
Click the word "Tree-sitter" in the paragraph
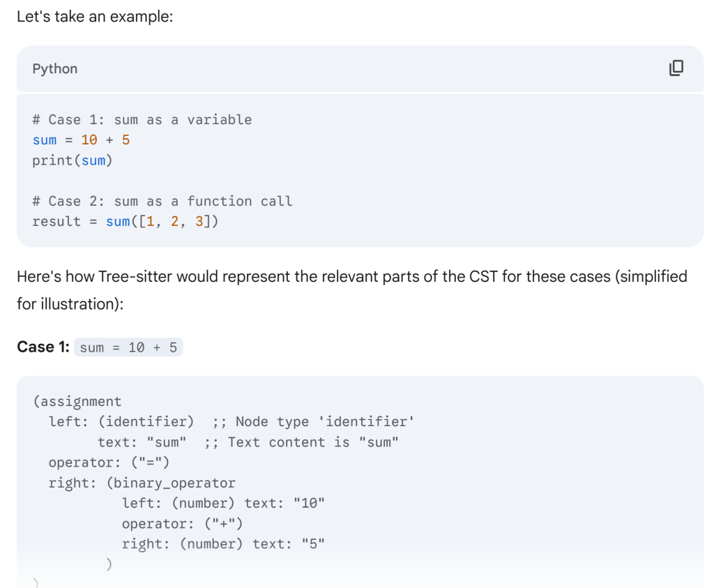tap(136, 276)
